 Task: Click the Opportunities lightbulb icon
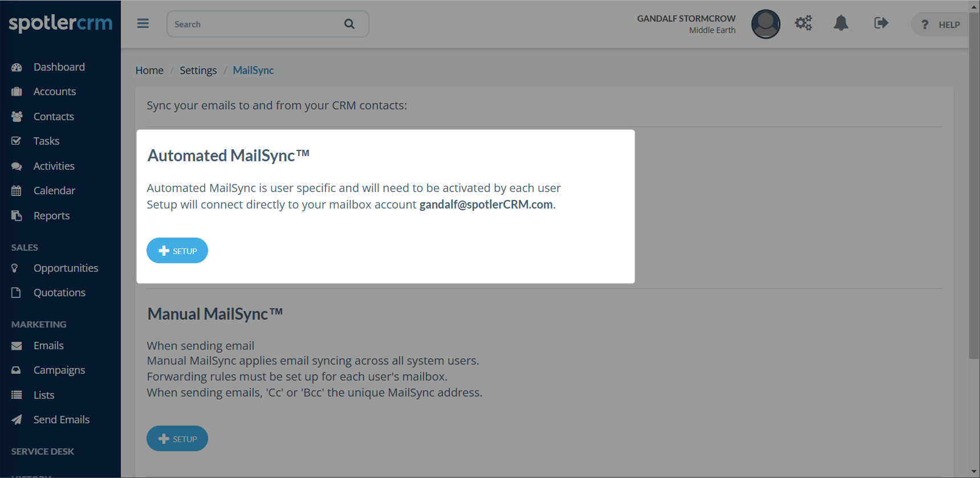pos(15,268)
